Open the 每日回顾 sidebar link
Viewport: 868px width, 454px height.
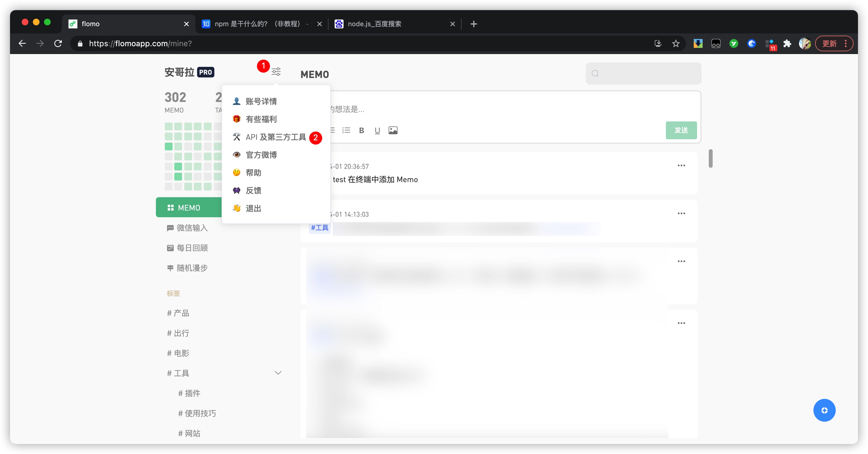(x=192, y=248)
